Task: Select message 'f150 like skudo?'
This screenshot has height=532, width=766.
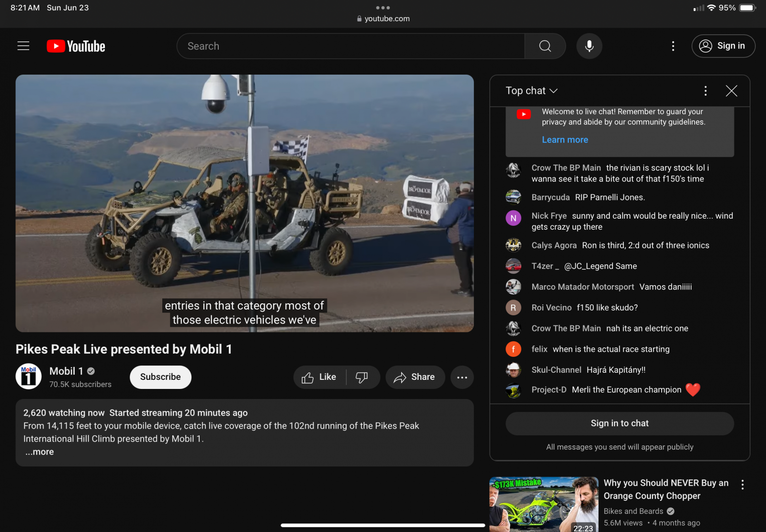Action: pos(607,308)
